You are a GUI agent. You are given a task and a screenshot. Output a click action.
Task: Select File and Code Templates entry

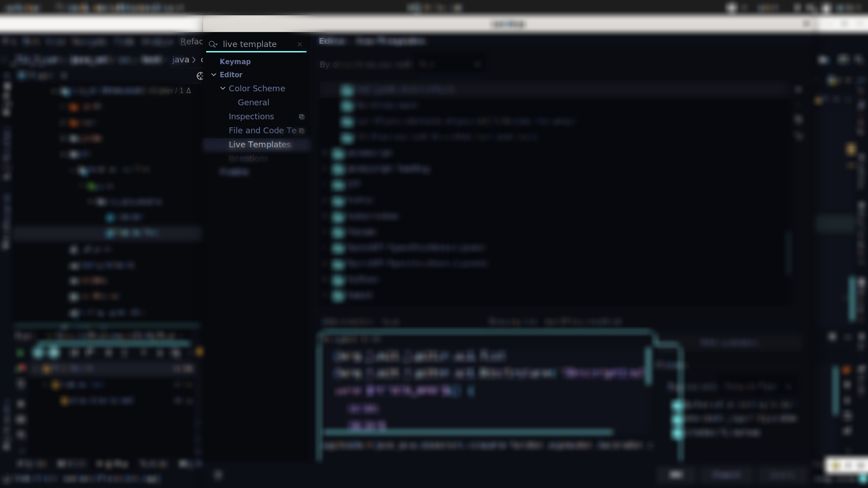pyautogui.click(x=262, y=131)
